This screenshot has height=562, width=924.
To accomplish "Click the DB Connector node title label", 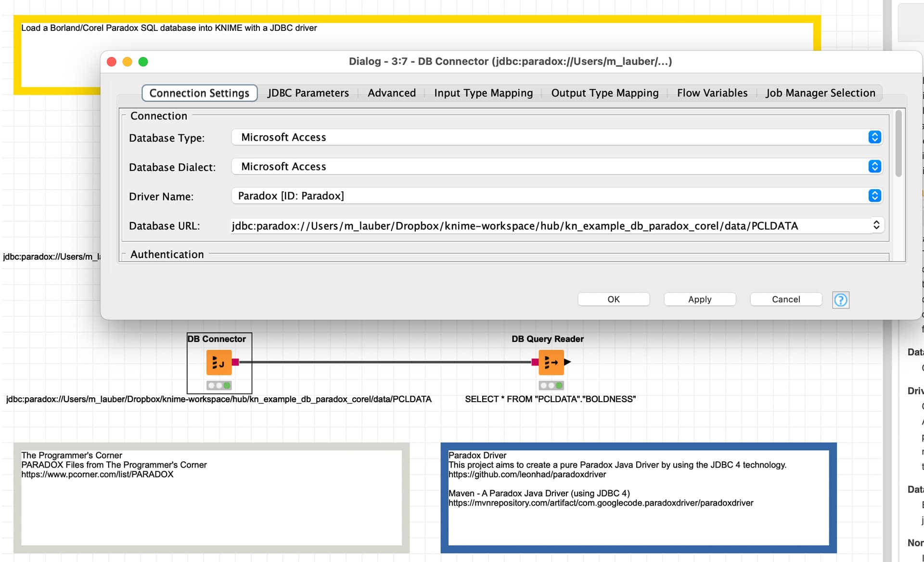I will click(217, 339).
